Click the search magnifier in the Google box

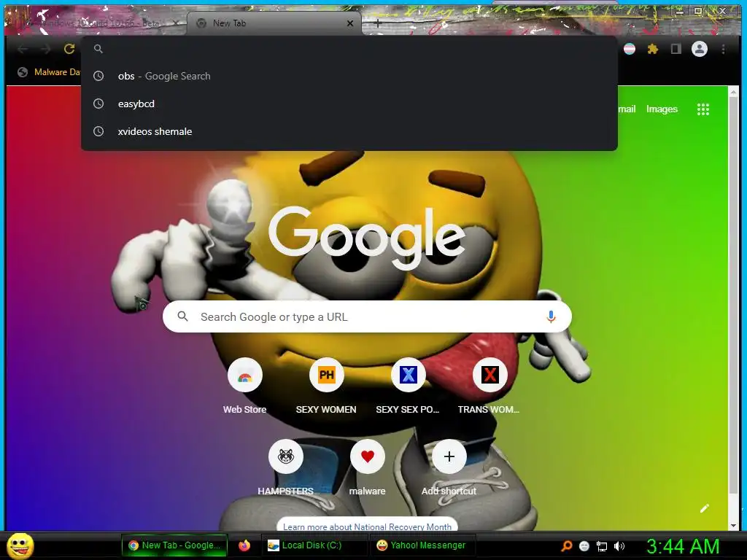point(182,316)
